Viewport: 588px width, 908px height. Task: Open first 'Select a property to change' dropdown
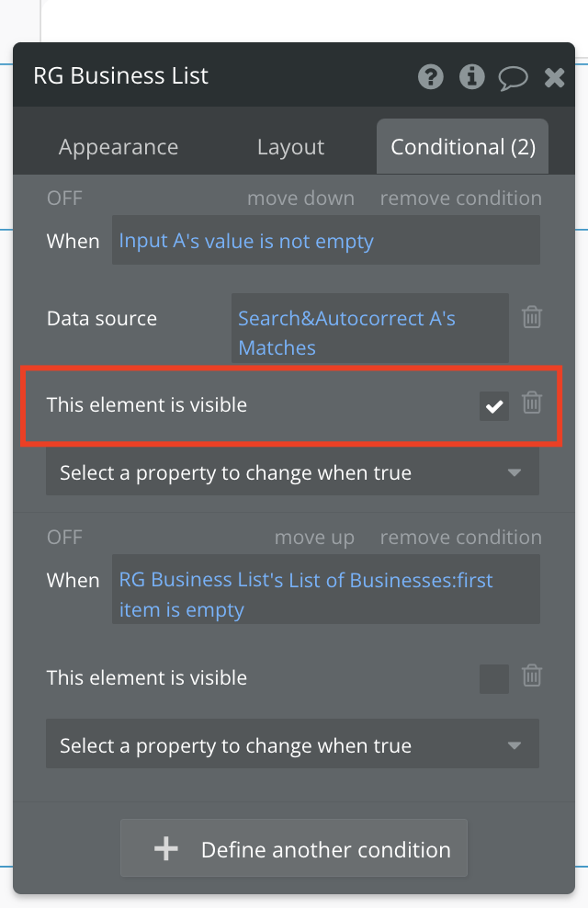point(293,473)
